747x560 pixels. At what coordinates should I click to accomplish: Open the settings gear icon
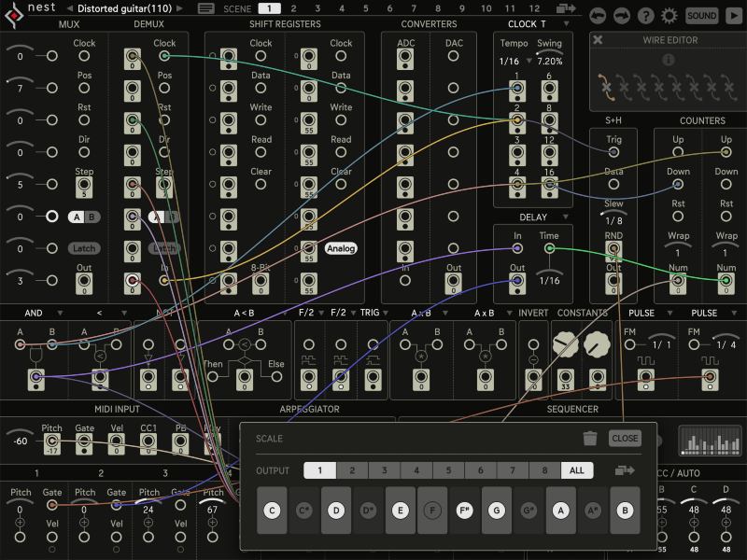pos(669,15)
